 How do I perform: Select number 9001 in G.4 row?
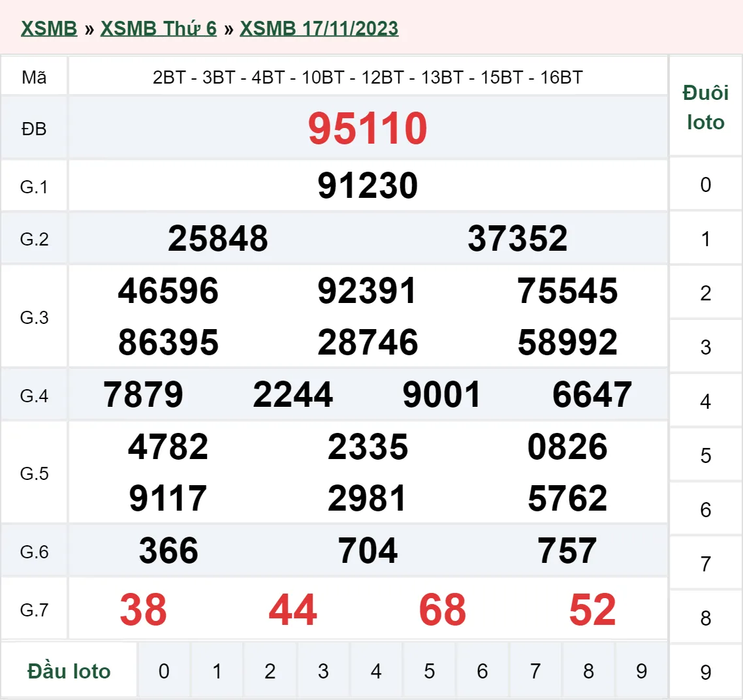point(443,394)
